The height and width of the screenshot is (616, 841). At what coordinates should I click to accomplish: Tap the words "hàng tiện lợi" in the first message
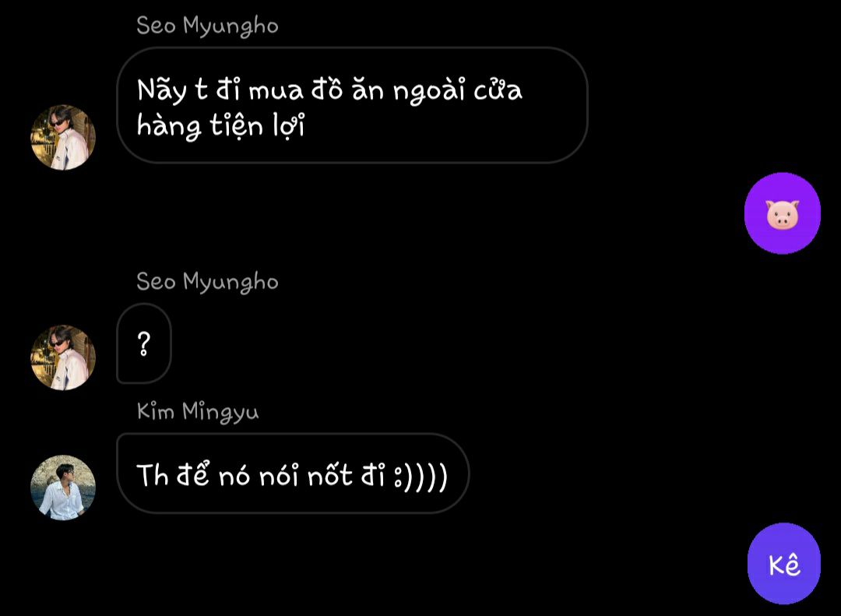220,127
